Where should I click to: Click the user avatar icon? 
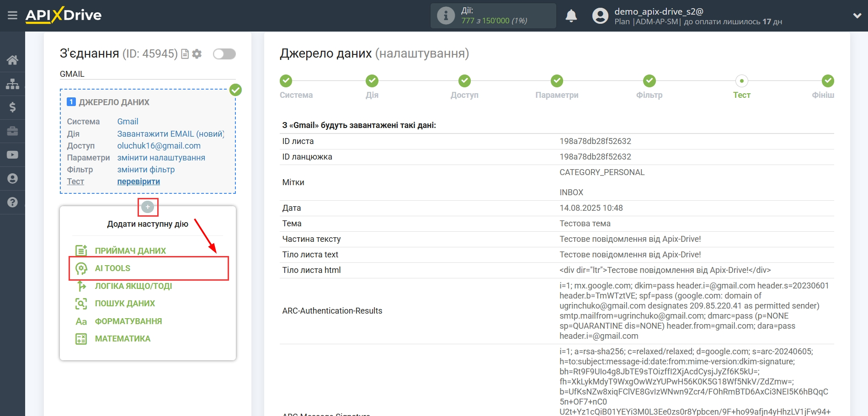[x=600, y=16]
